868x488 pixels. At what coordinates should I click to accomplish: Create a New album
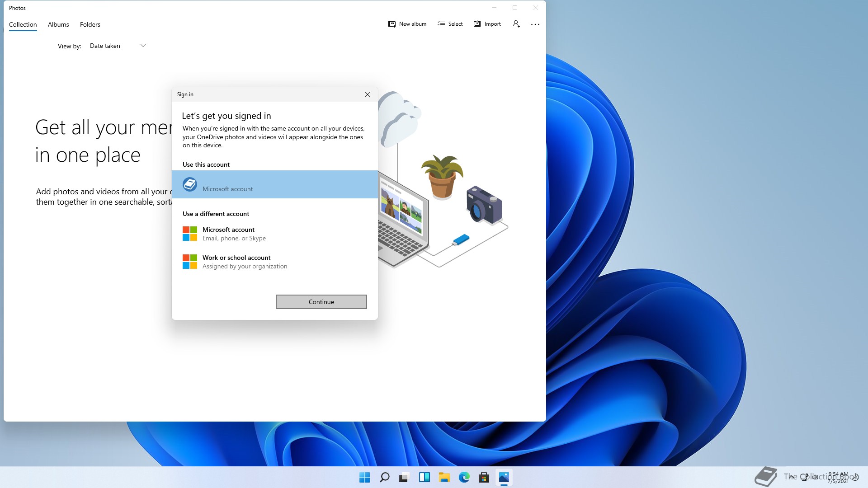coord(407,24)
